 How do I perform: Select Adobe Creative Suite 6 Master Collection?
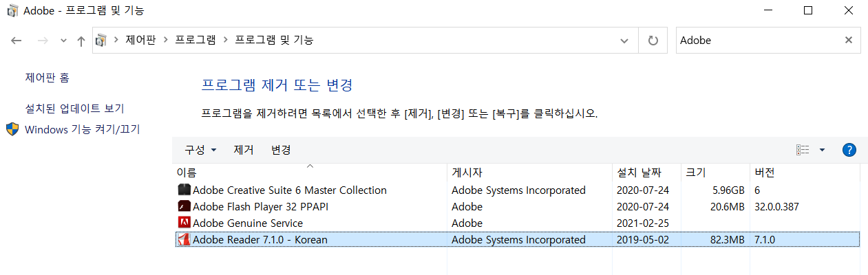(x=518, y=190)
